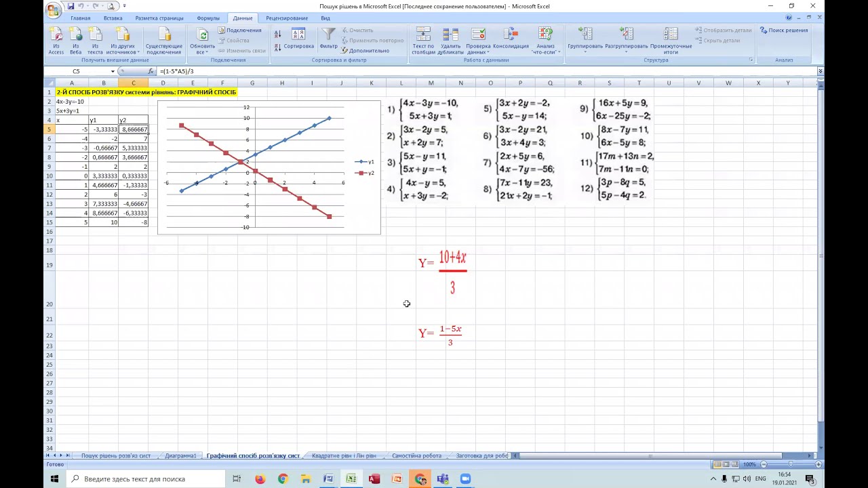Open Существующие подключения

tap(163, 41)
